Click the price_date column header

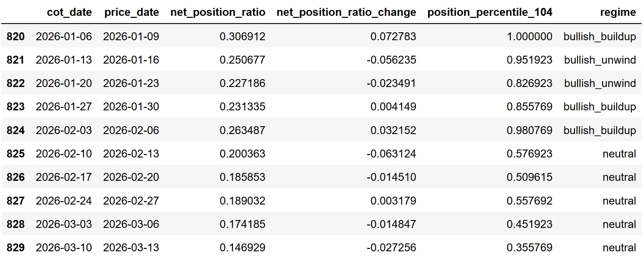click(131, 12)
